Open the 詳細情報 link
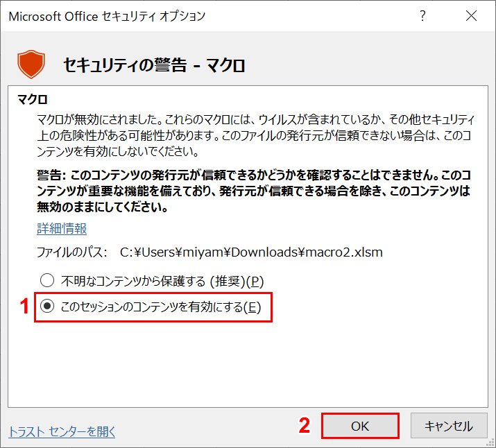496x448 pixels. [62, 228]
